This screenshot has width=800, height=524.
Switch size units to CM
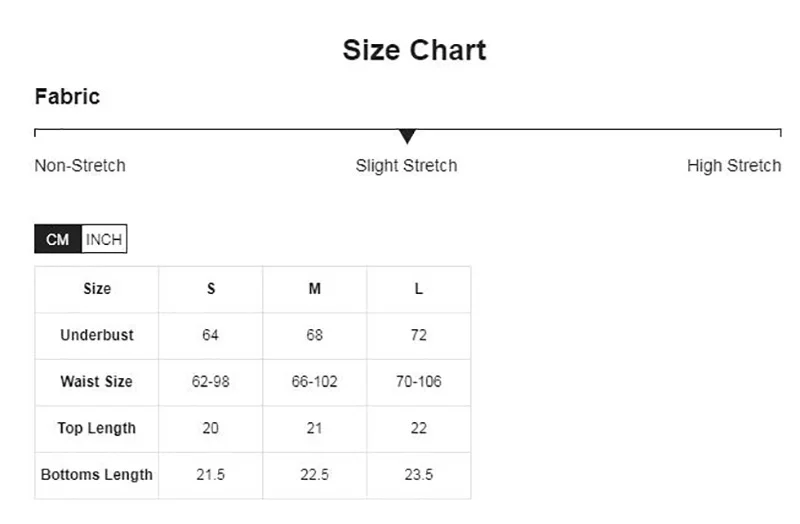pyautogui.click(x=57, y=240)
